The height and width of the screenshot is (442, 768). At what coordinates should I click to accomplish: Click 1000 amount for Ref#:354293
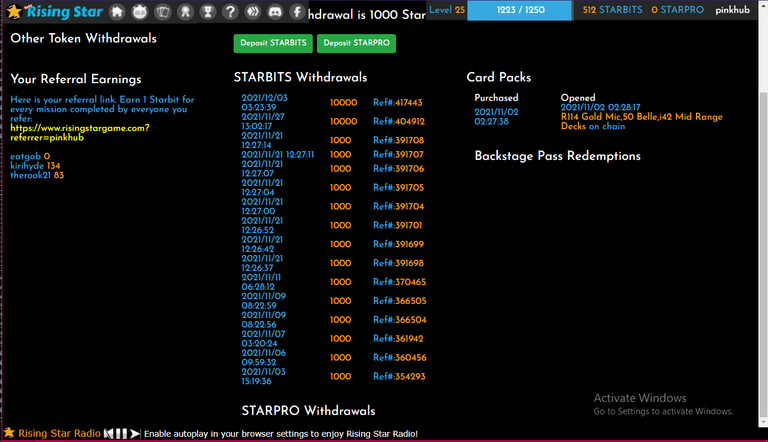click(x=340, y=377)
